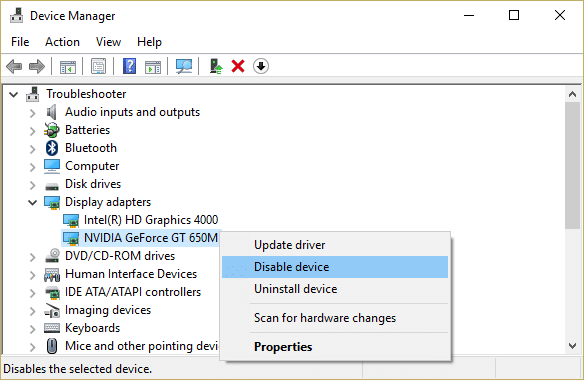Choose Update driver from context menu

point(335,245)
